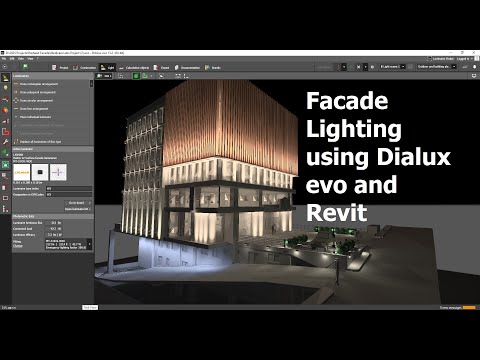Screen dimensions: 480x360
Task: Select the green leaf energy tool
Action: tap(5, 153)
